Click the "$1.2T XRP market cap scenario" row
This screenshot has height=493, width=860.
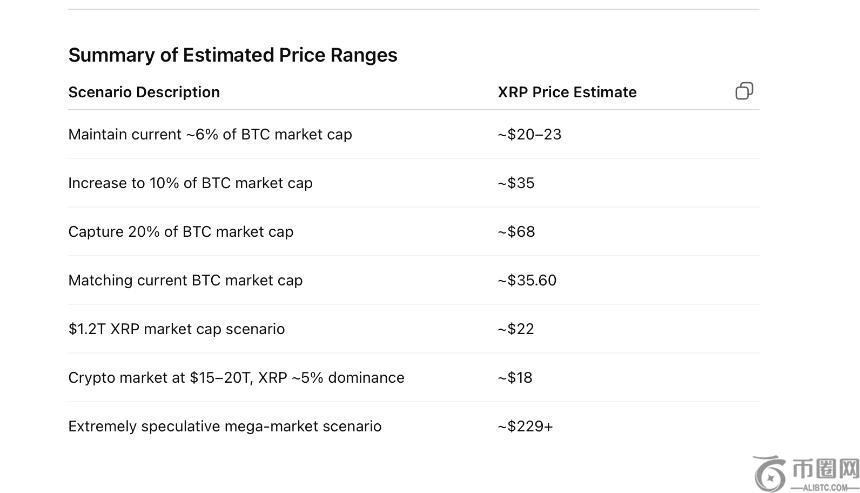(x=176, y=329)
